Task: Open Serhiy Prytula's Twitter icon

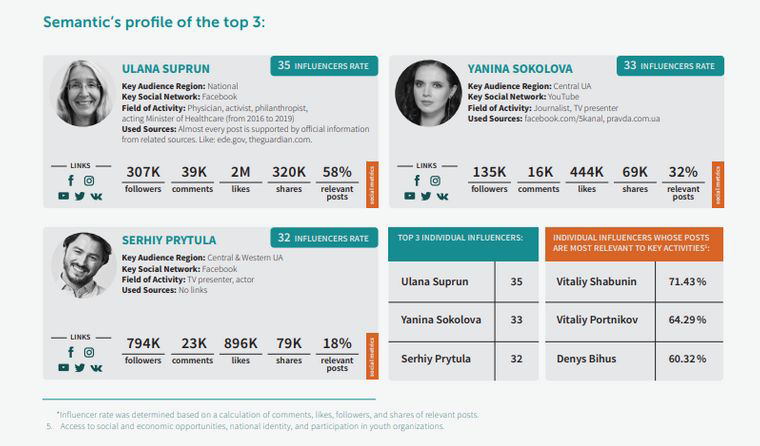Action: (80, 367)
